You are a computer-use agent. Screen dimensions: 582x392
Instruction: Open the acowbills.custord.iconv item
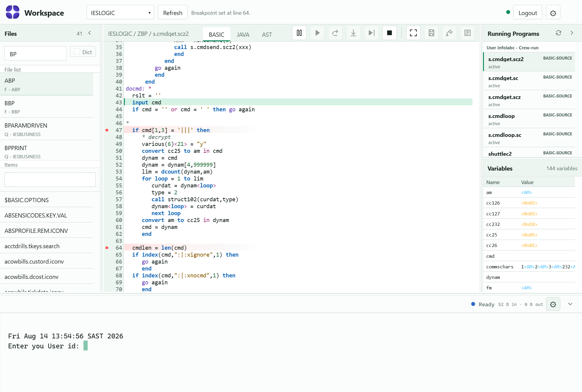coord(47,261)
